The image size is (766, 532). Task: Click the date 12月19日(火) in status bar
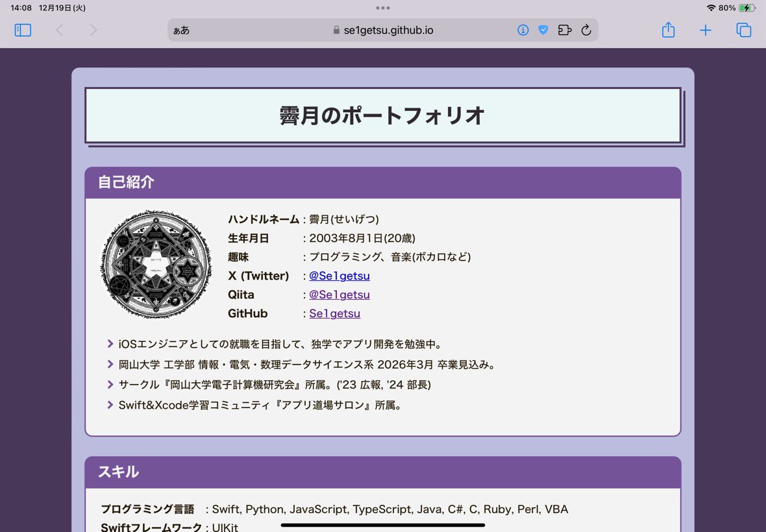(x=62, y=8)
